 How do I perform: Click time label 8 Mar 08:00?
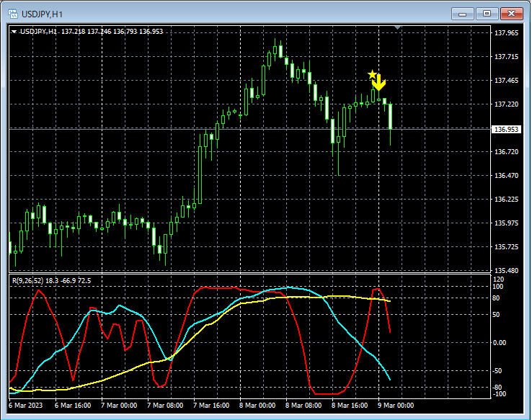pyautogui.click(x=303, y=405)
